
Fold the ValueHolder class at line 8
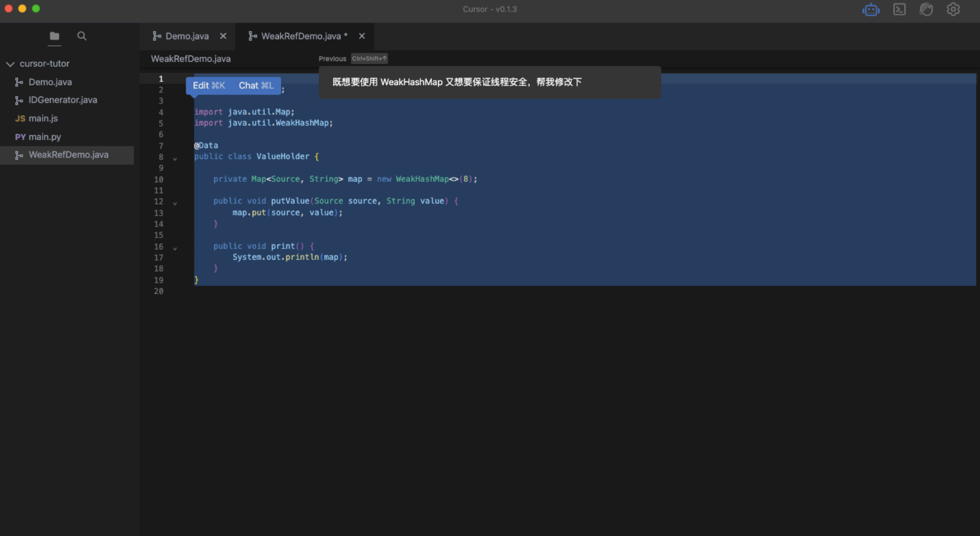[175, 159]
